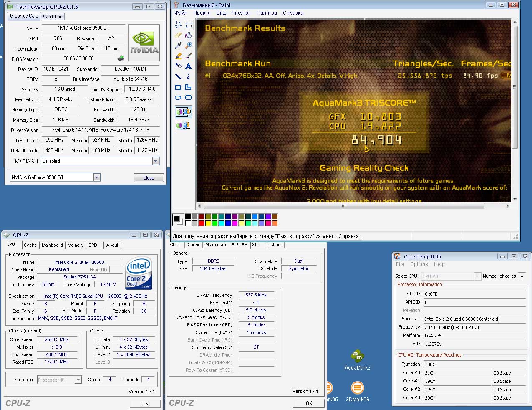
Task: Pick the bright blue swatch in Paint palette
Action: tap(228, 223)
